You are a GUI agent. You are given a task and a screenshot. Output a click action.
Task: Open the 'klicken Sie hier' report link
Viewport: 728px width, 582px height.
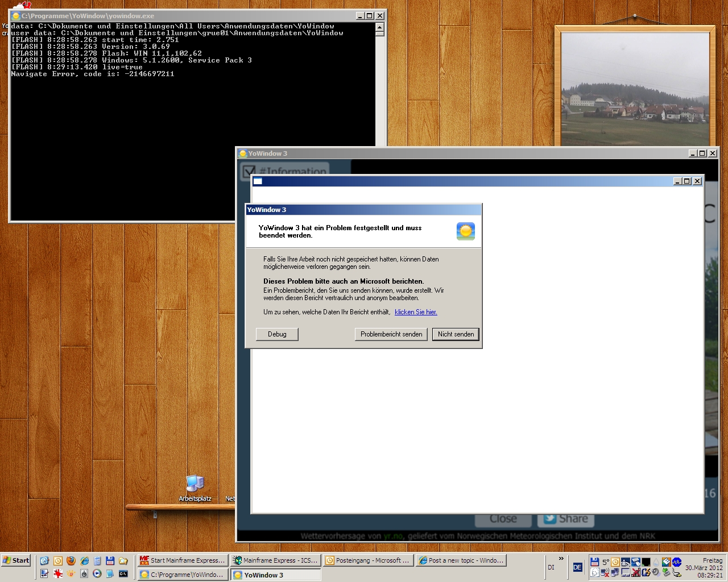point(416,312)
